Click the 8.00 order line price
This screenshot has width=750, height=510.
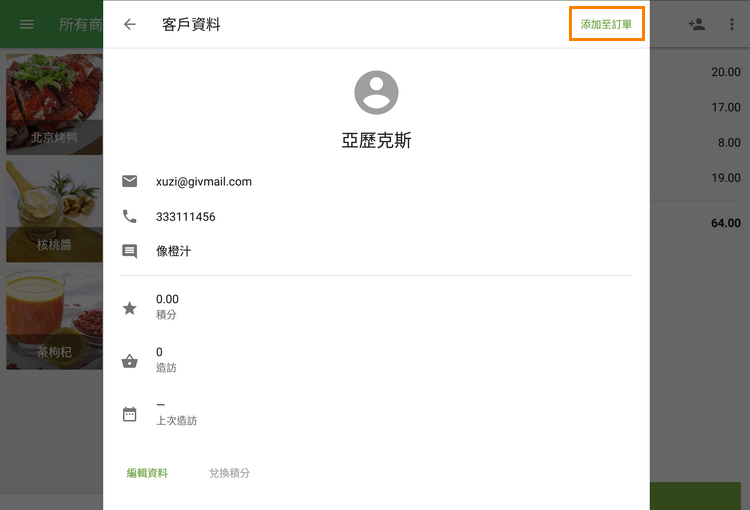click(x=729, y=143)
